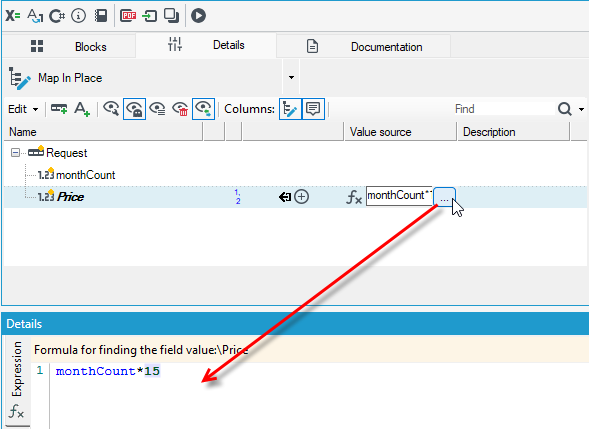Click the duplicate windows icon
The image size is (589, 429).
(171, 16)
